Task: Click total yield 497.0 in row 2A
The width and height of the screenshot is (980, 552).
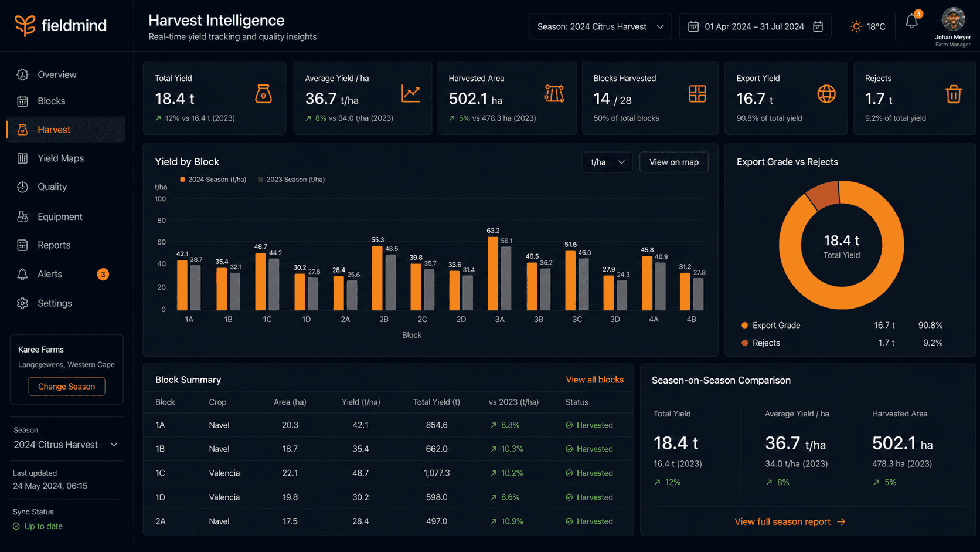Action: pyautogui.click(x=437, y=521)
